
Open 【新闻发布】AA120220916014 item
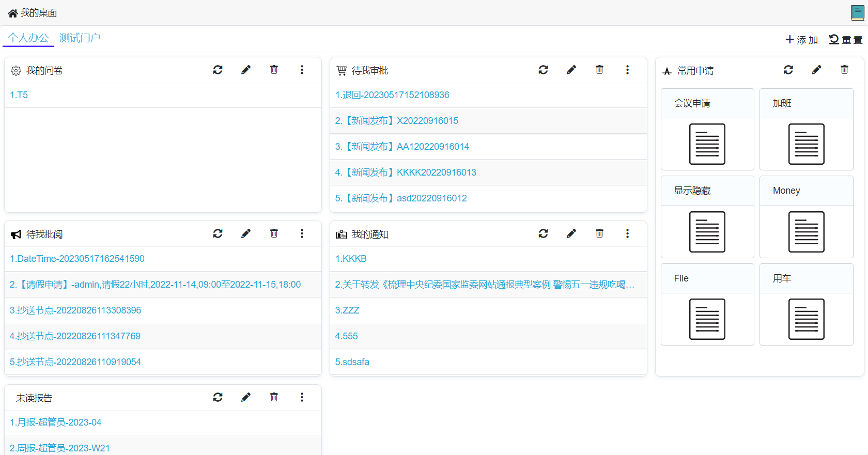point(402,147)
